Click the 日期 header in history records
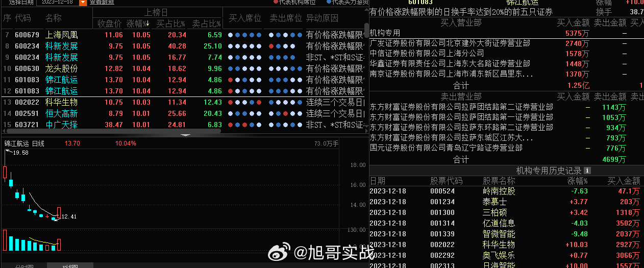This screenshot has width=644, height=268. click(378, 181)
